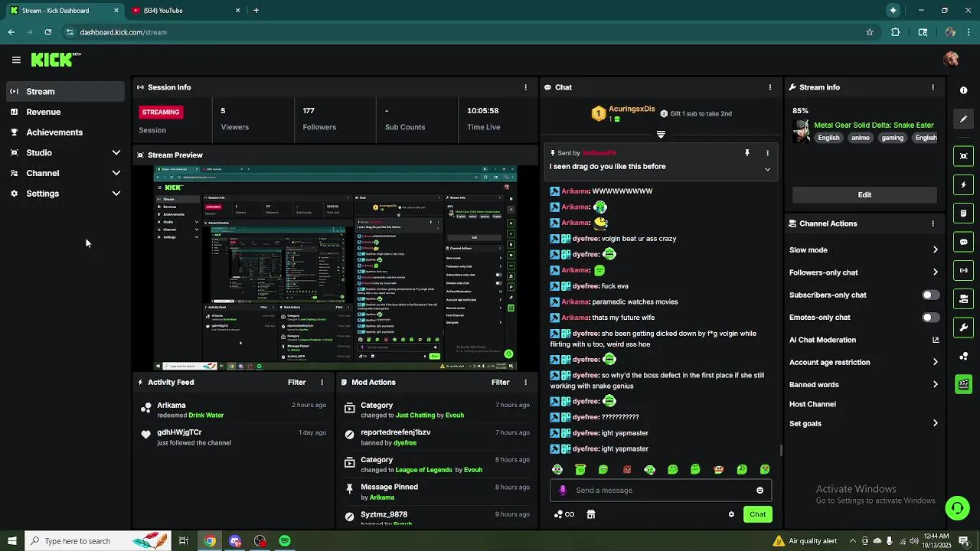Viewport: 980px width, 551px height.
Task: Open Account age restriction options arrow
Action: [x=935, y=362]
